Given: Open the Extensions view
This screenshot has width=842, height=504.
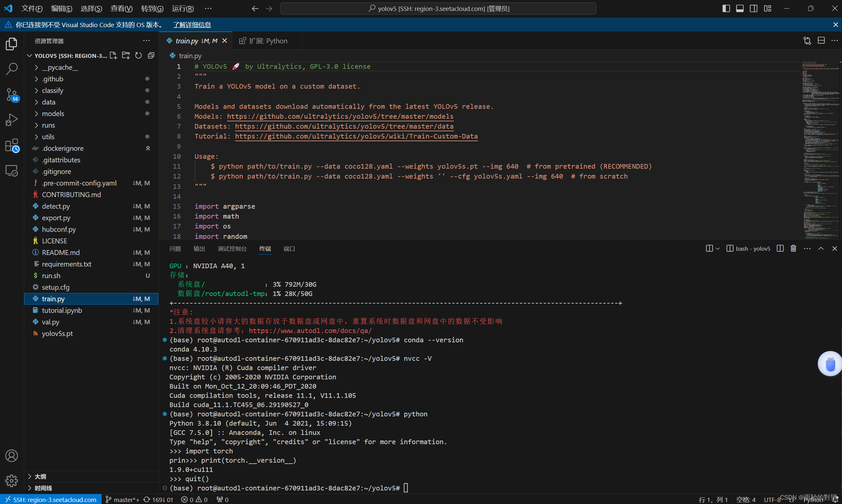Looking at the screenshot, I should coord(12,146).
